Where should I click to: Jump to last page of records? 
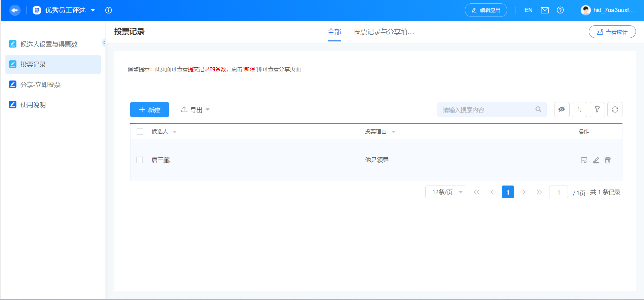coord(539,192)
